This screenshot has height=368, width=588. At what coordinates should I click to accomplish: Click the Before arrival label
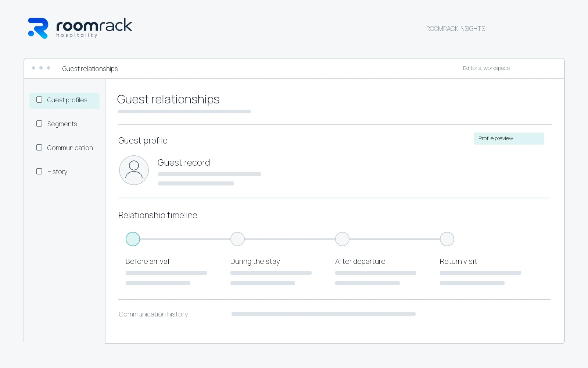[147, 261]
